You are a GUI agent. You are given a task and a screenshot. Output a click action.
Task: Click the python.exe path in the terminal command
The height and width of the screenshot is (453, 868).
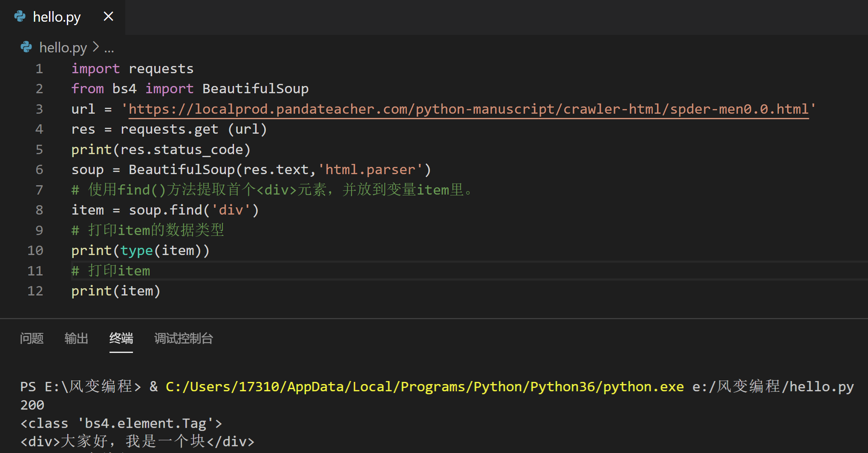pyautogui.click(x=425, y=387)
